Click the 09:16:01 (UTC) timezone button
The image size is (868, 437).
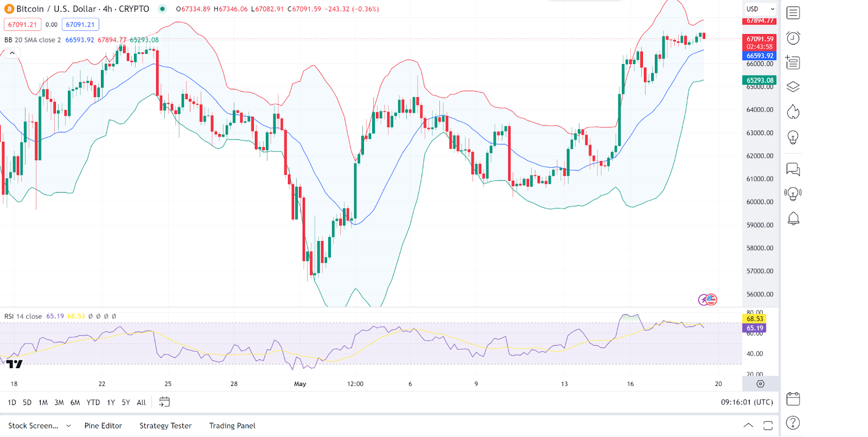point(747,402)
